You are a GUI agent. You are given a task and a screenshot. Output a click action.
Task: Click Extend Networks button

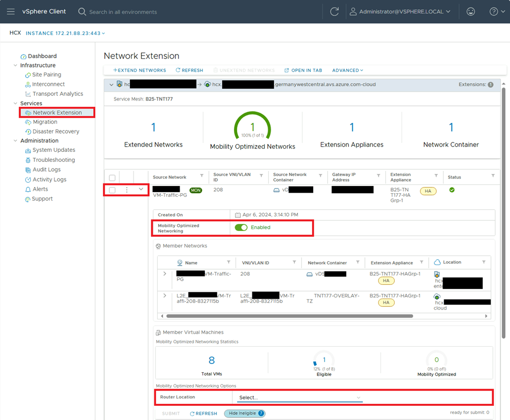coord(139,70)
